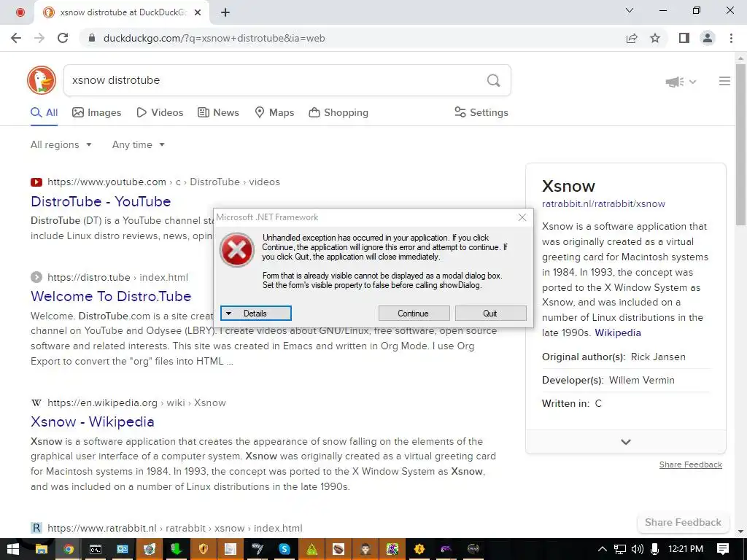Click Quit in the .NET error dialog

coord(490,314)
